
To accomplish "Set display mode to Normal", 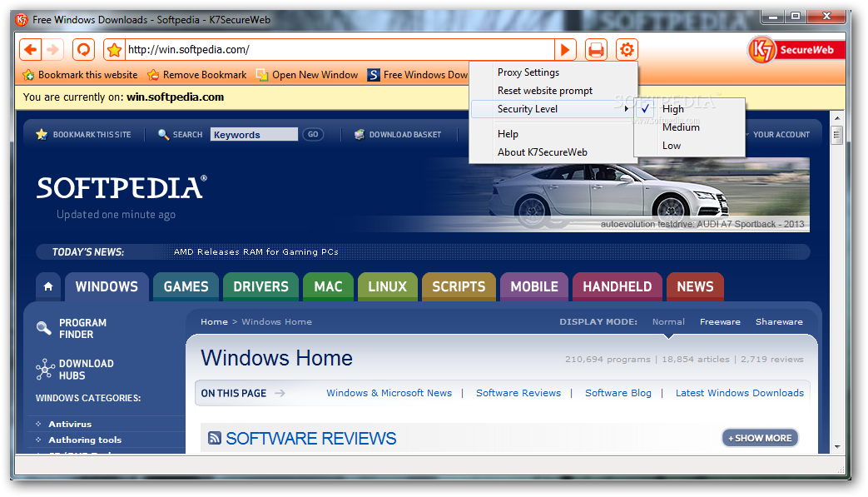I will (668, 321).
